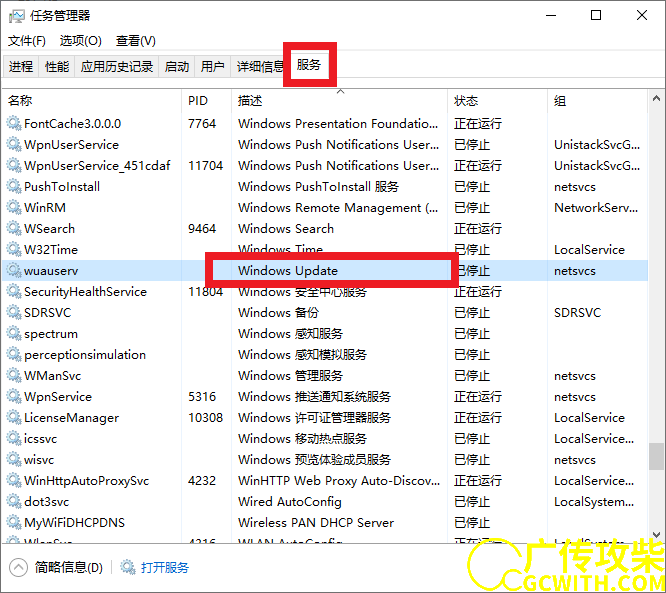The image size is (666, 593).
Task: Click the vertical scrollbar thumb
Action: [x=656, y=456]
